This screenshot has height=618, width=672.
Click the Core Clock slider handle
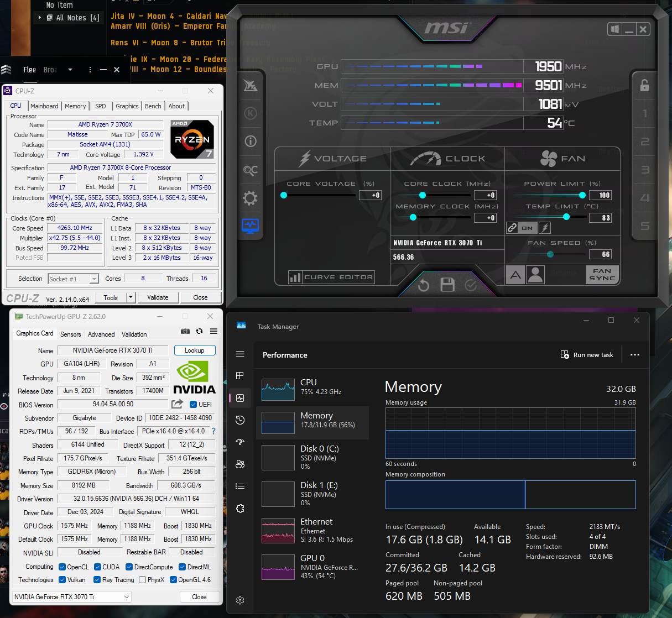(x=423, y=195)
